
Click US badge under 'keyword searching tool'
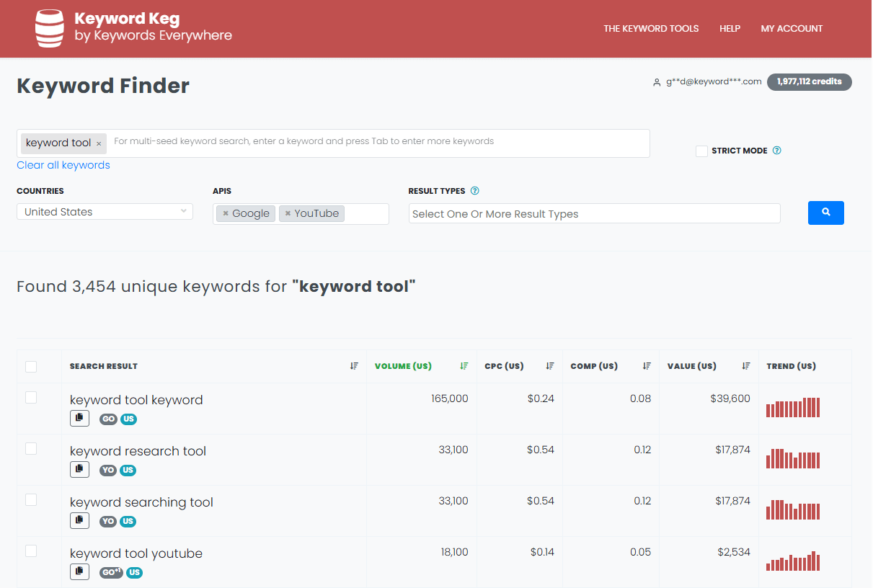(128, 521)
